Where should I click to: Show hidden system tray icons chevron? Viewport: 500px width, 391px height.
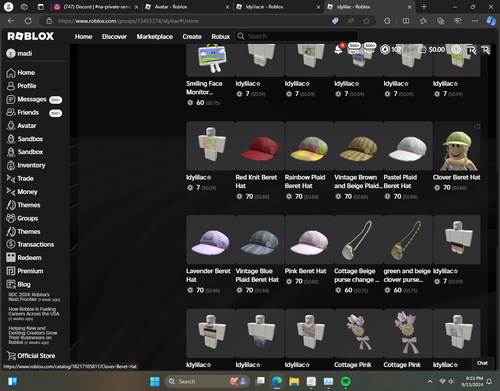click(x=430, y=381)
